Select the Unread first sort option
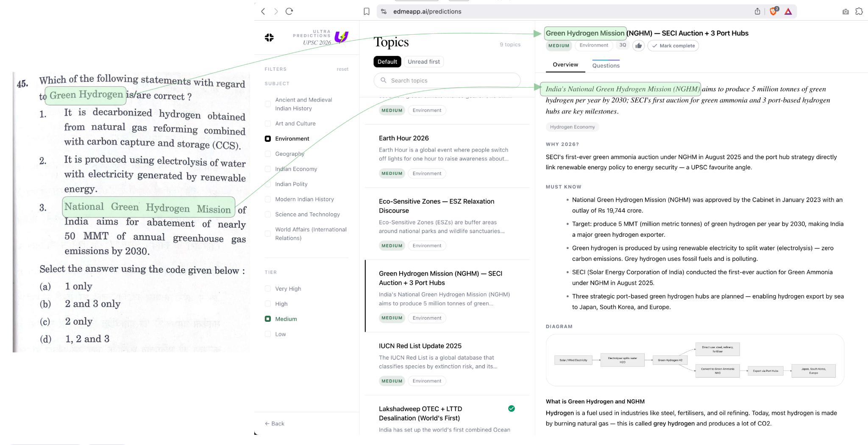Image resolution: width=868 pixels, height=445 pixels. (x=424, y=62)
